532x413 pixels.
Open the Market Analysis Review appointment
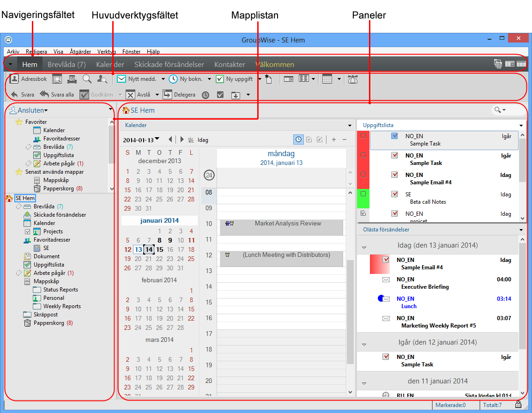pos(281,227)
